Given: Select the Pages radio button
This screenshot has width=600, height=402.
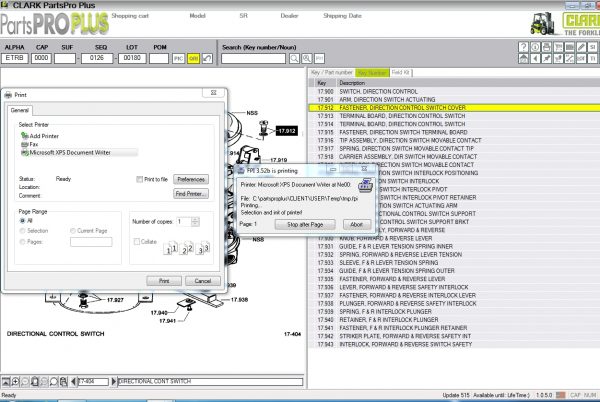Looking at the screenshot, I should tap(22, 242).
